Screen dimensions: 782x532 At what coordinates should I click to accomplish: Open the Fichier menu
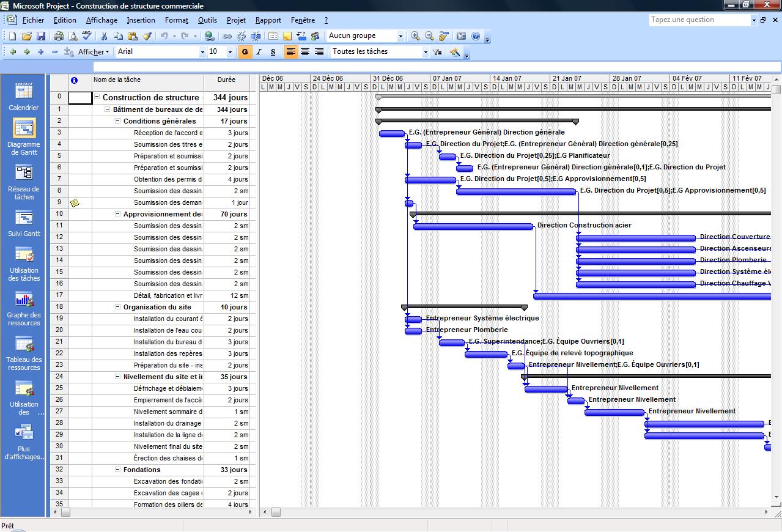(x=33, y=20)
